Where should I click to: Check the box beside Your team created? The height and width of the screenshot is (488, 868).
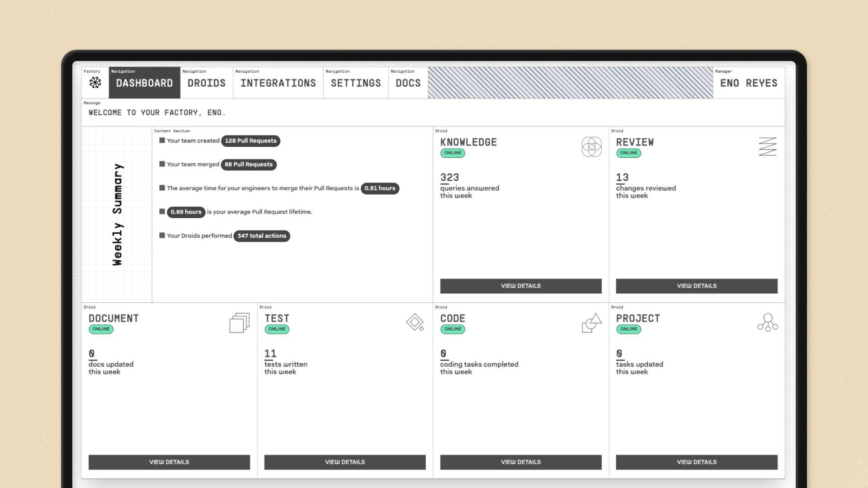(x=162, y=141)
